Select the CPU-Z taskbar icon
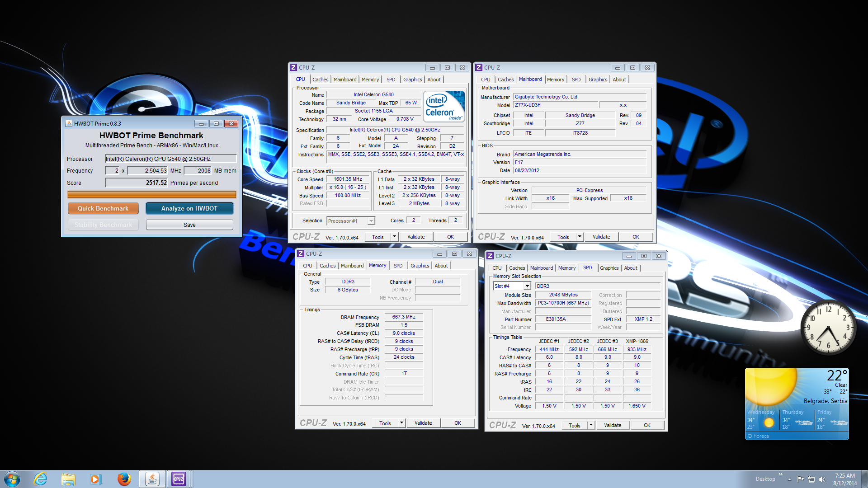Image resolution: width=868 pixels, height=488 pixels. click(x=179, y=479)
